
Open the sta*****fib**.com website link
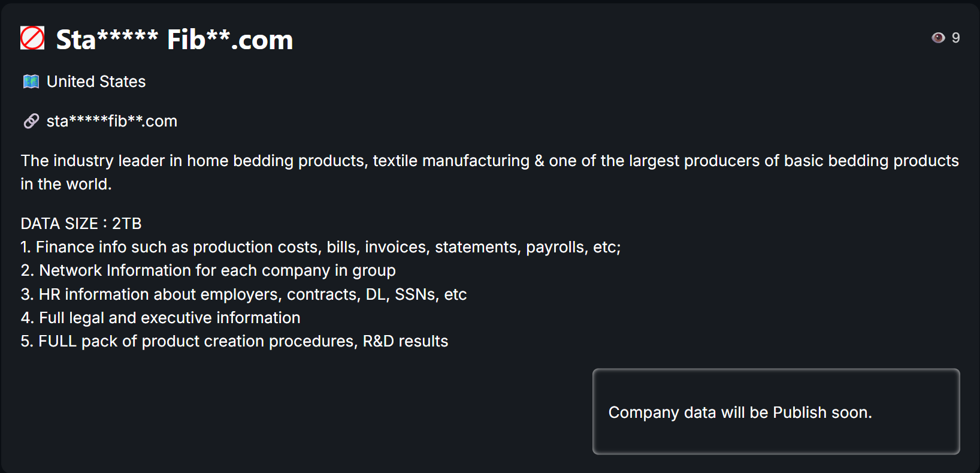[x=112, y=121]
